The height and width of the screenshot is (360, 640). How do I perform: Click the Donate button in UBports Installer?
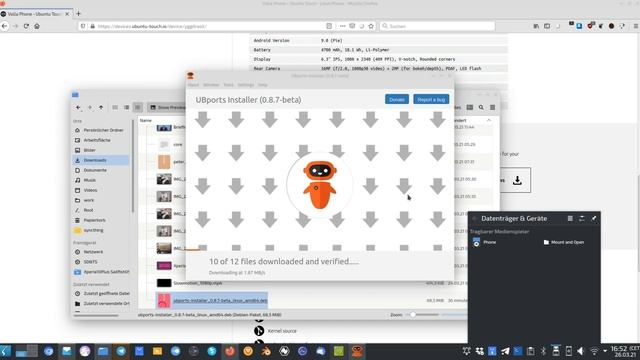pyautogui.click(x=396, y=99)
